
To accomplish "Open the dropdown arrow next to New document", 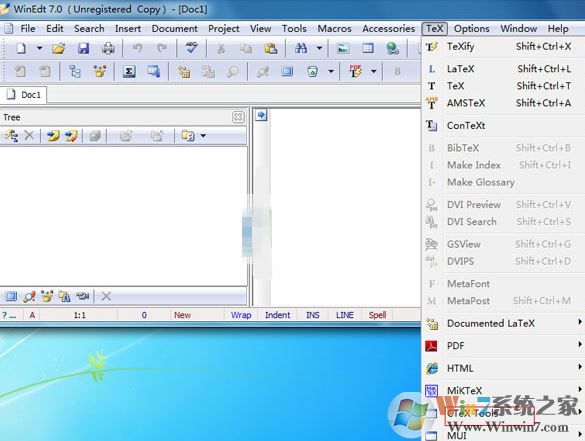I will tap(39, 48).
